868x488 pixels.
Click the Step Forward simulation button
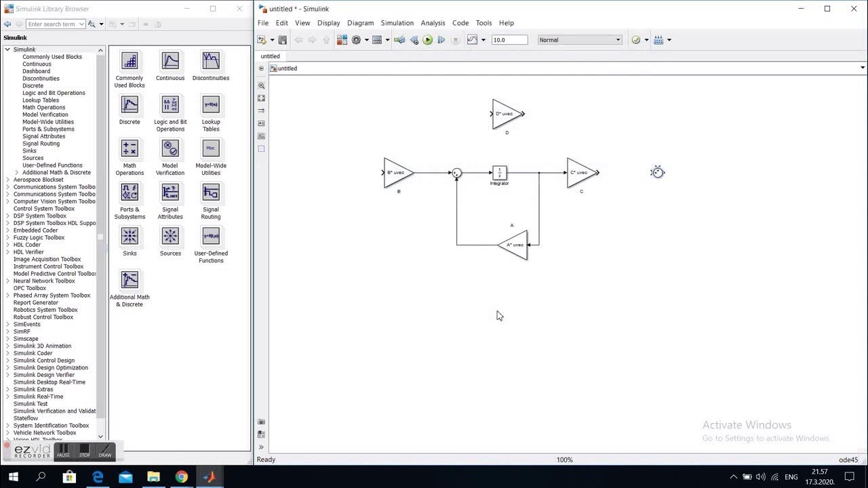pyautogui.click(x=441, y=40)
